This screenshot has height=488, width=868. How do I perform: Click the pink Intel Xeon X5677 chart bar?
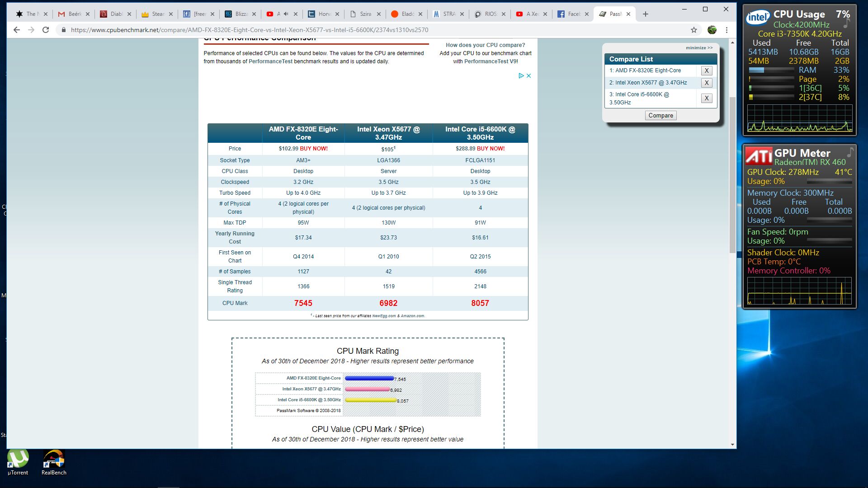[367, 389]
